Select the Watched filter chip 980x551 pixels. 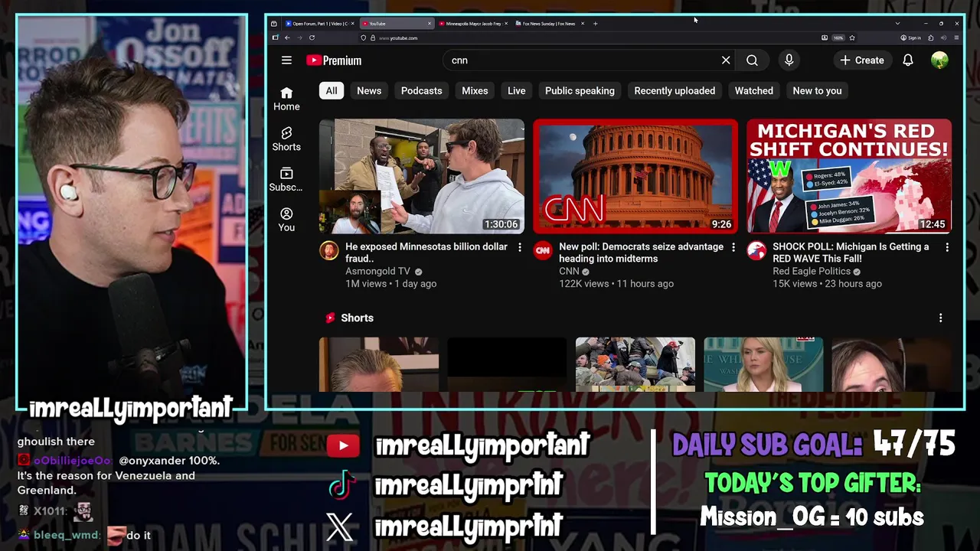(754, 90)
